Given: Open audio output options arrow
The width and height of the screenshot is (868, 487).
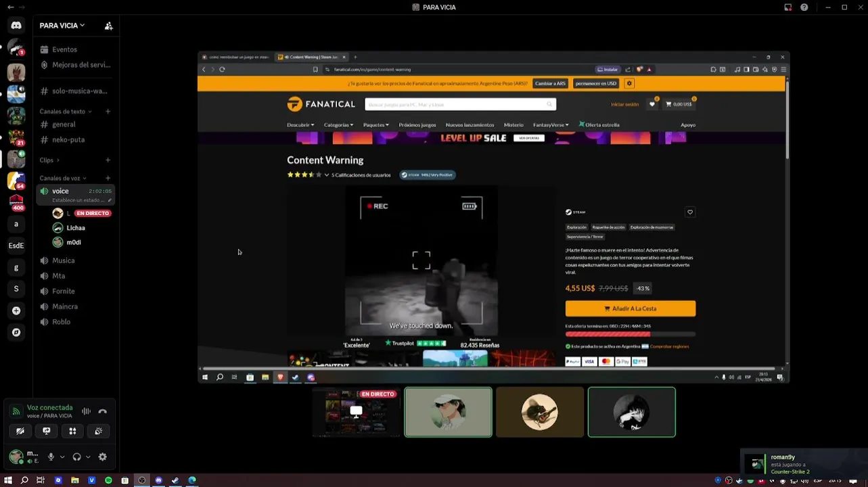Looking at the screenshot, I should pos(88,457).
